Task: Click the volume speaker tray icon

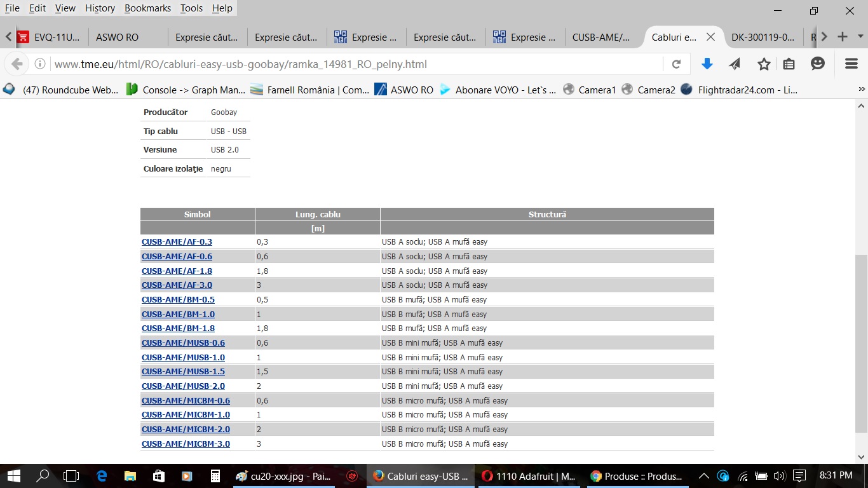Action: pyautogui.click(x=779, y=475)
